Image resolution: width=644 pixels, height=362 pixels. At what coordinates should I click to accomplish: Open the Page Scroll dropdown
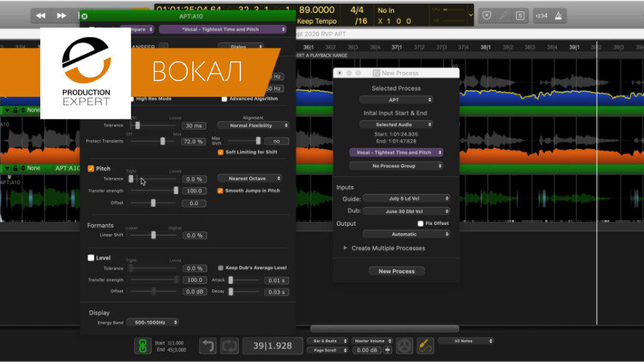tap(327, 351)
